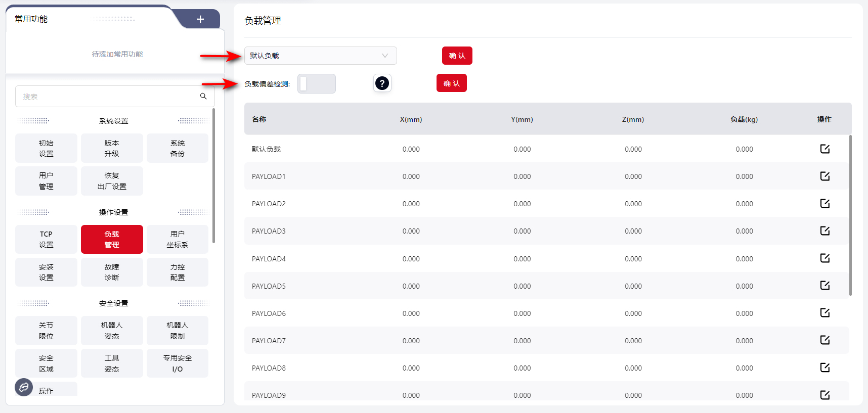The image size is (868, 413).
Task: Click the search magnifier icon
Action: [x=203, y=96]
